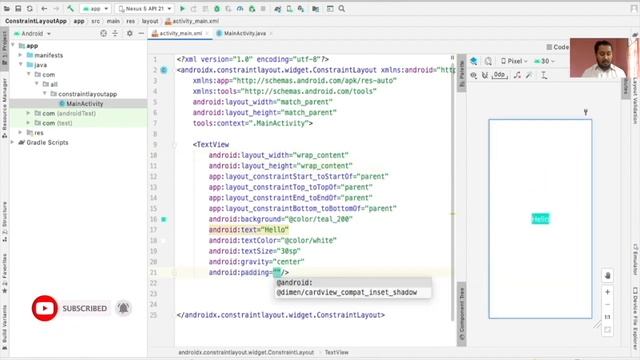The width and height of the screenshot is (640, 360).
Task: Expand Gradle Scripts node
Action: point(13,142)
